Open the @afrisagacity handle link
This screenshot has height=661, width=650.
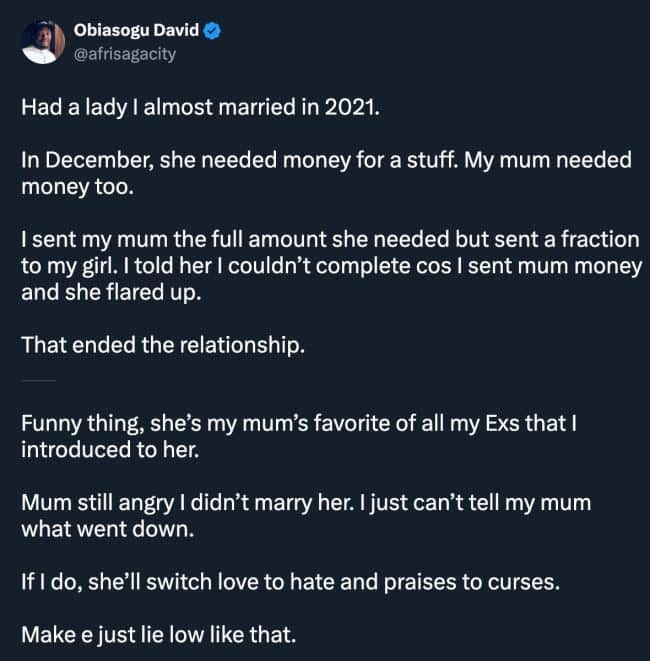coord(125,54)
